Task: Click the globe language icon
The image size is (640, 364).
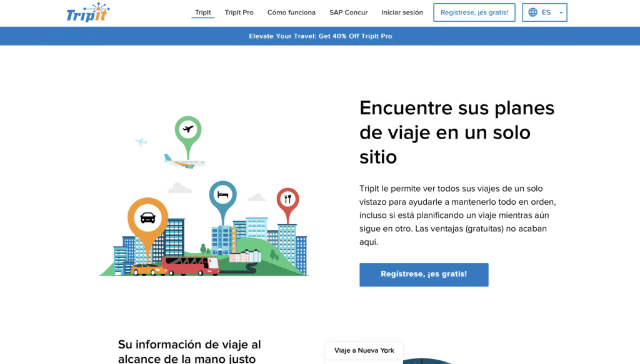Action: point(532,12)
